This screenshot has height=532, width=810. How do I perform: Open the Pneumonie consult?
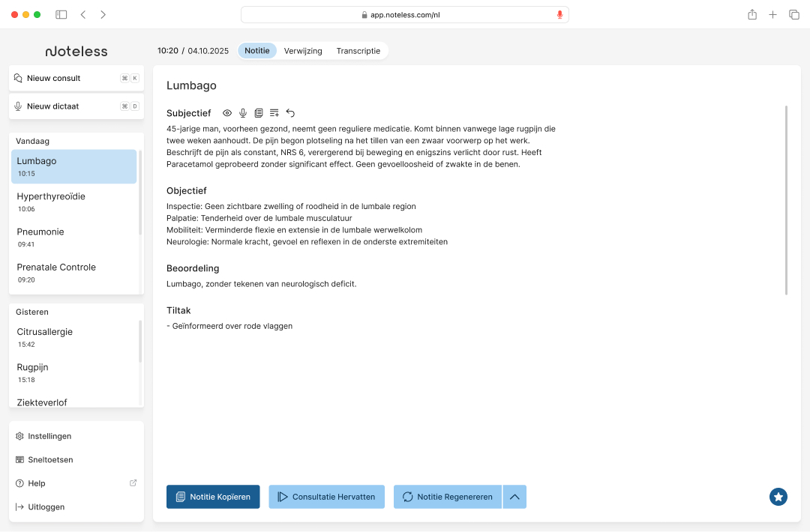73,238
